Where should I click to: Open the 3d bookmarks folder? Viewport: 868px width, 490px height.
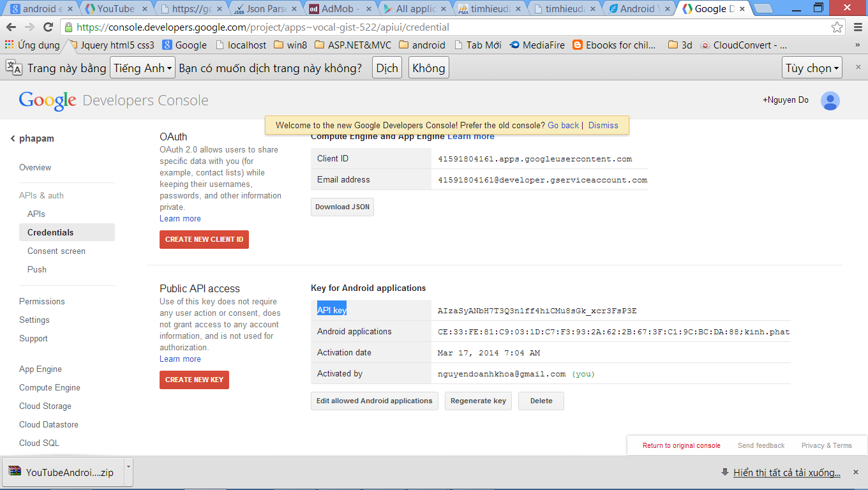680,45
